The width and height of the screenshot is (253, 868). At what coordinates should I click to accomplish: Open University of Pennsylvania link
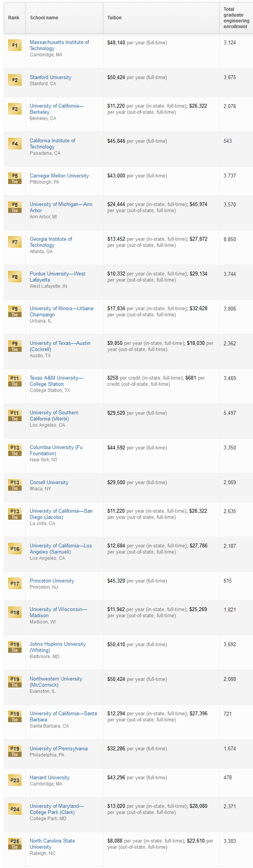pyautogui.click(x=59, y=748)
